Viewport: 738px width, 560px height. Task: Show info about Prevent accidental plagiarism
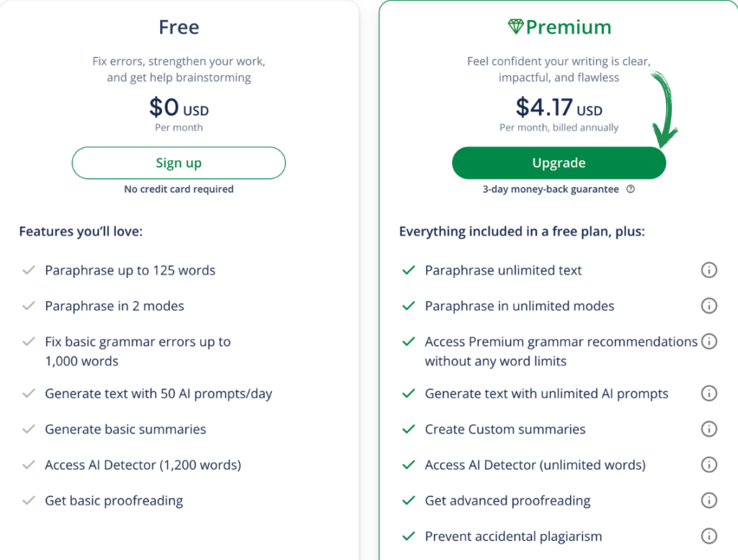point(709,536)
